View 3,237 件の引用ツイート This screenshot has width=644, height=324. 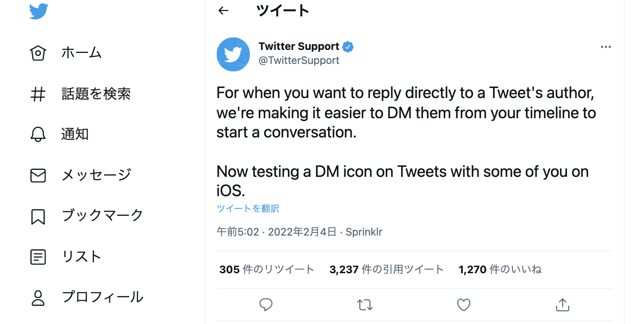pos(386,270)
